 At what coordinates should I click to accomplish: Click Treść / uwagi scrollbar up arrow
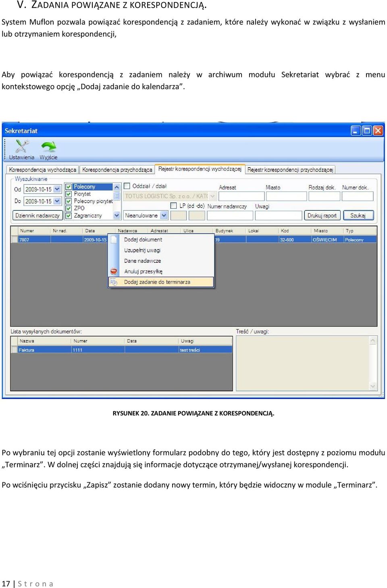tap(373, 341)
